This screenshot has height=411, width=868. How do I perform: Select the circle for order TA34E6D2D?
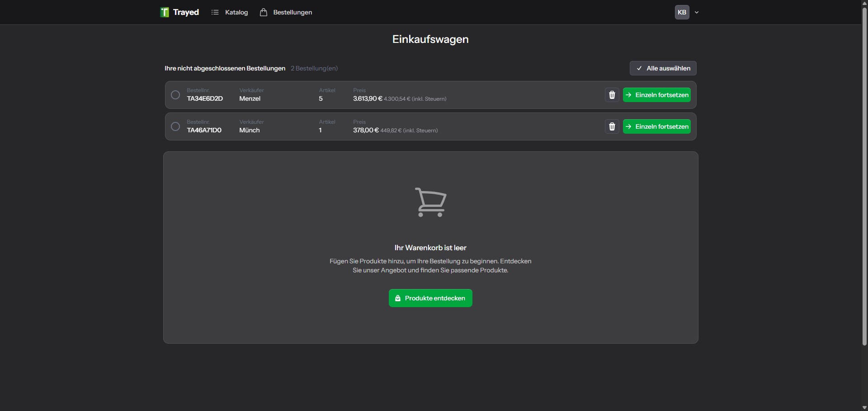[175, 95]
